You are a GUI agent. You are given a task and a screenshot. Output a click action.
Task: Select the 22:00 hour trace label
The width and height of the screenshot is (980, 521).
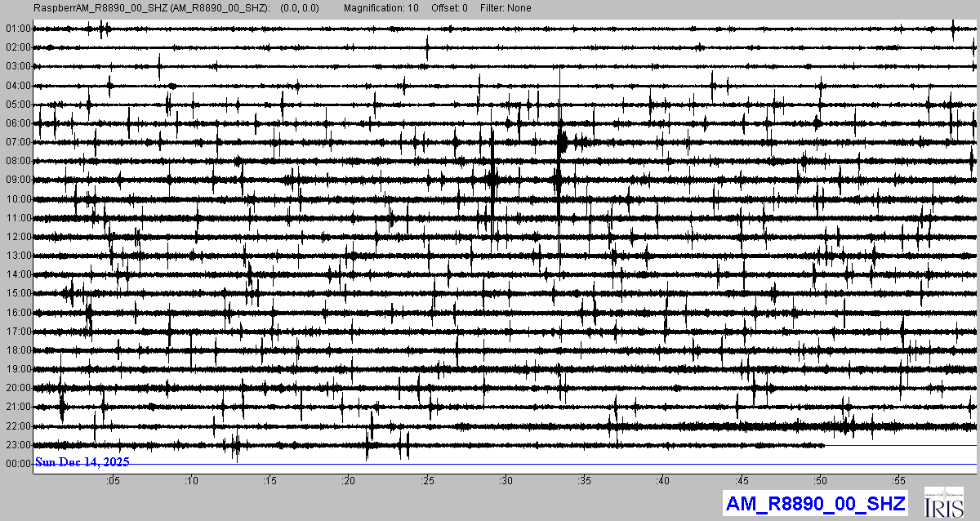(x=17, y=426)
